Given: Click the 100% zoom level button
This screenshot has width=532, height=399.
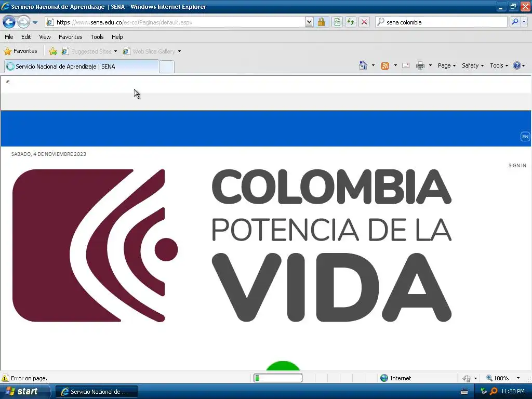Looking at the screenshot, I should [x=498, y=378].
